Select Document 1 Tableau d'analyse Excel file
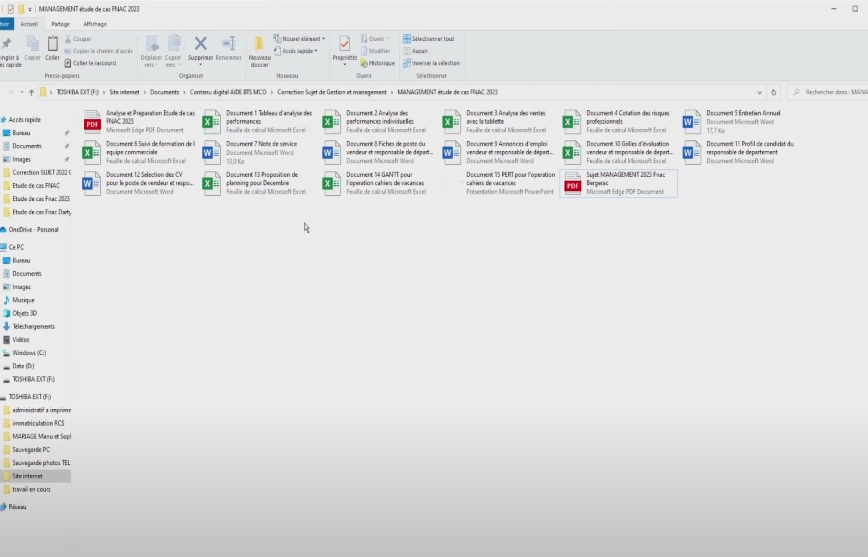 point(259,121)
